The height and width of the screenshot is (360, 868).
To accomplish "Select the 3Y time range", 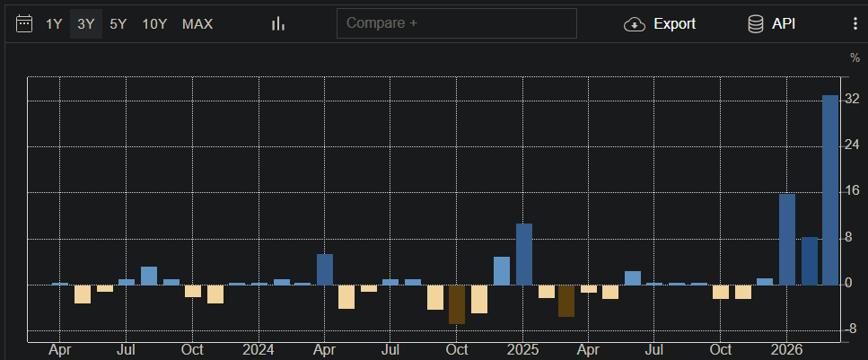I will (86, 24).
